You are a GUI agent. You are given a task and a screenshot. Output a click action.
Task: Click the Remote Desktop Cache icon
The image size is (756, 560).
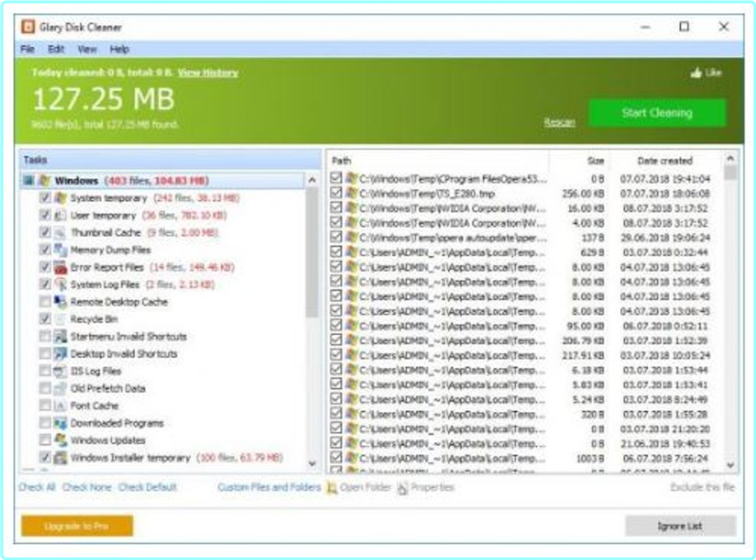(61, 302)
